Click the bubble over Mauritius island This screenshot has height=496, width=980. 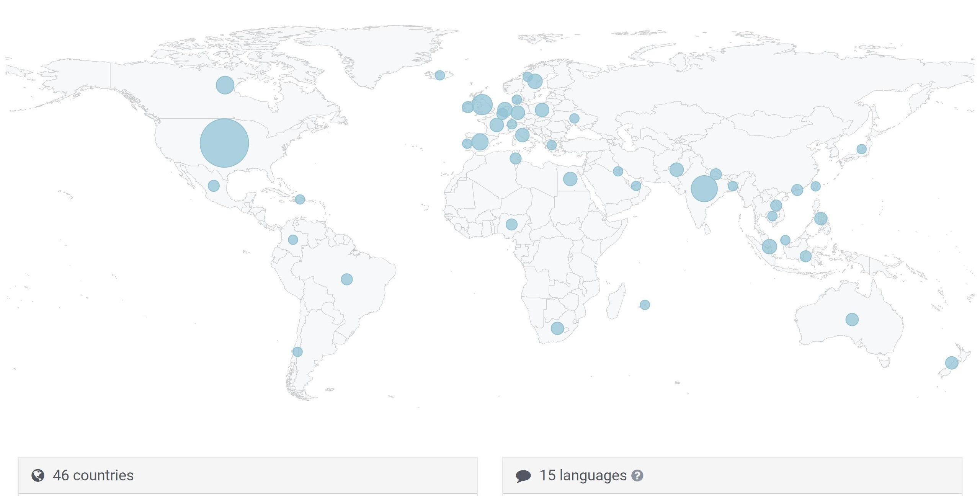click(x=645, y=305)
